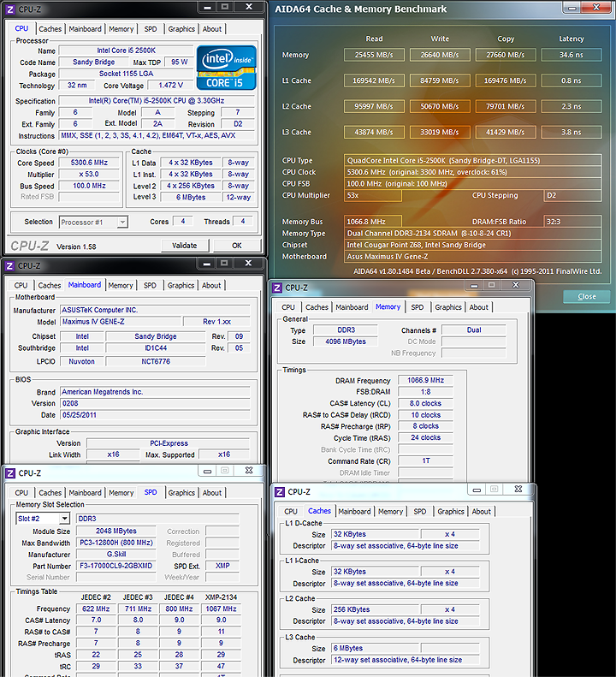Click the F3-17000CL9-2GBXMD part number field
Screen dimensions: 616x677
(115, 566)
